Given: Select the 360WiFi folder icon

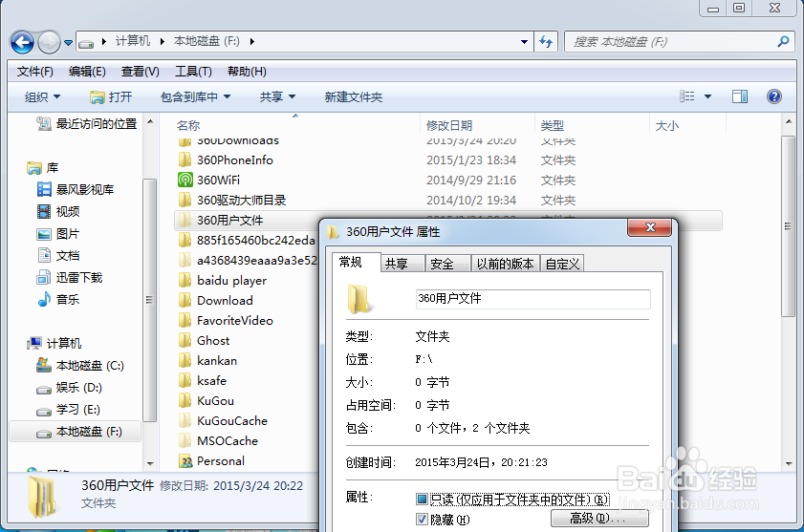Looking at the screenshot, I should (x=185, y=180).
